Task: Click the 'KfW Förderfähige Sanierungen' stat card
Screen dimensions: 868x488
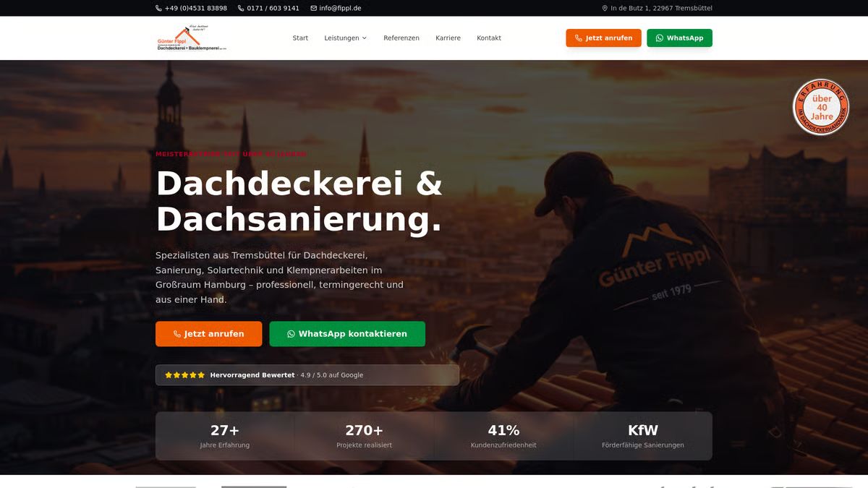Action: point(642,436)
